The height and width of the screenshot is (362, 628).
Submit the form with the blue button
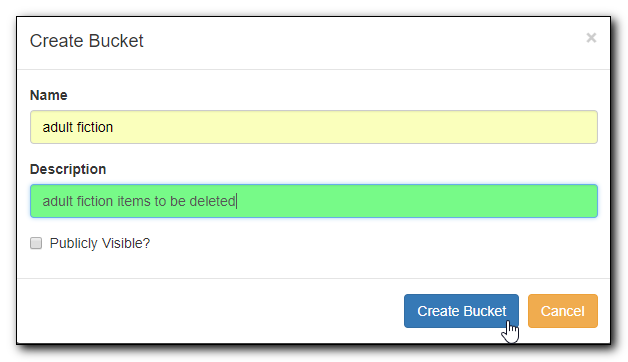point(461,311)
